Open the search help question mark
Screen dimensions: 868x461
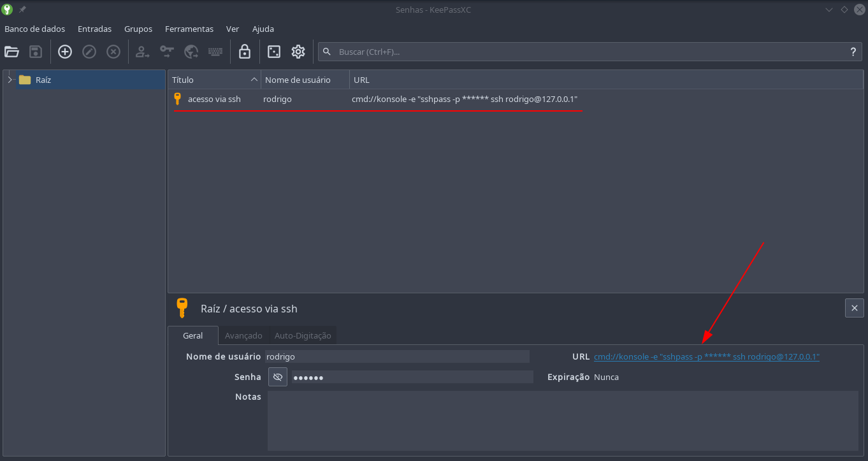point(853,52)
